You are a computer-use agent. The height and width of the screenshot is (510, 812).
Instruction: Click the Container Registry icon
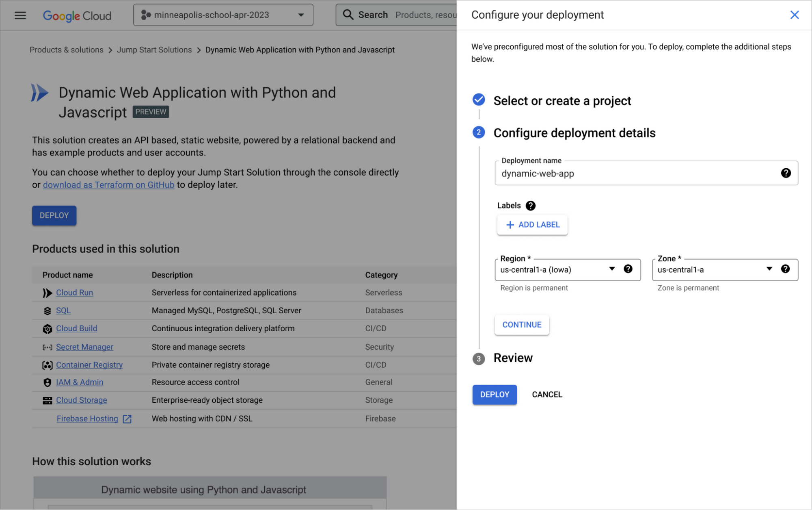46,365
